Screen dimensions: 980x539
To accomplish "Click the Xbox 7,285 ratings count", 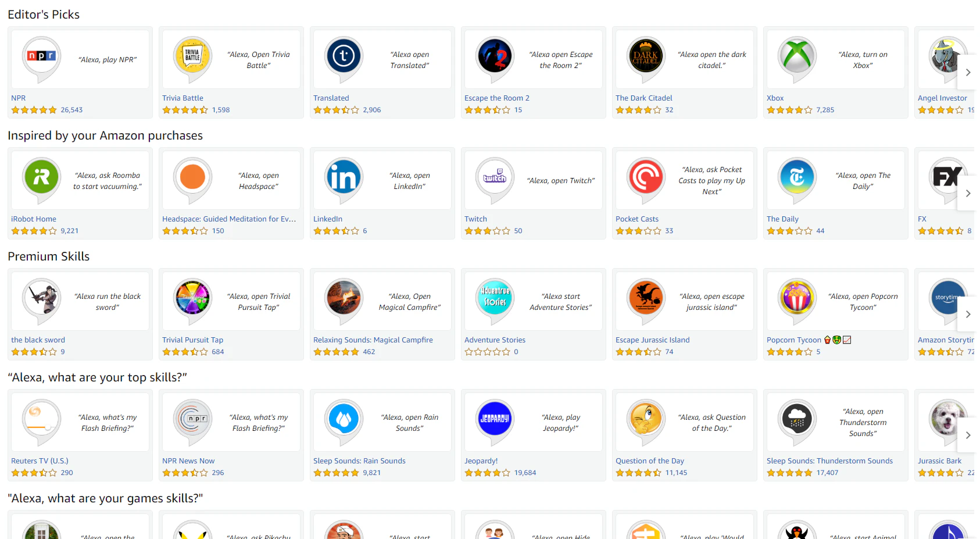I will tap(825, 110).
